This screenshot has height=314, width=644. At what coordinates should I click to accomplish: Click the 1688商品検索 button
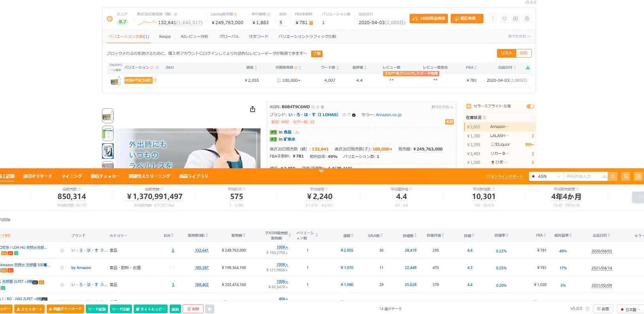[429, 19]
